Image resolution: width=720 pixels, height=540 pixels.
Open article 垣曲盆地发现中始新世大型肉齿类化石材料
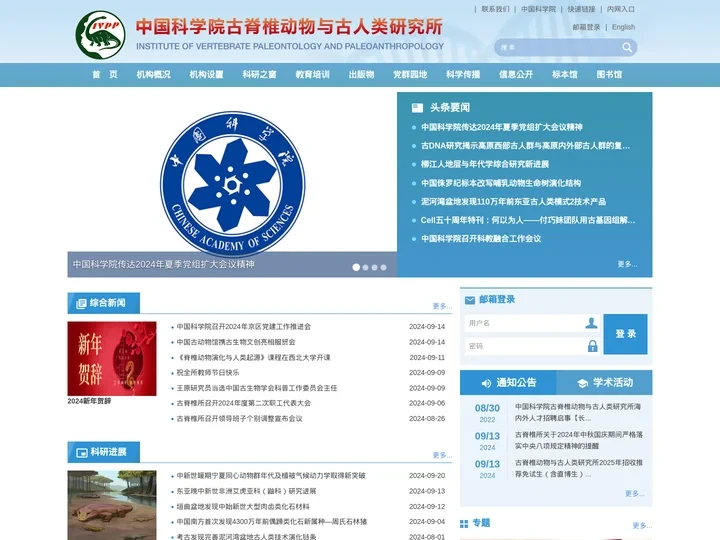pyautogui.click(x=243, y=506)
